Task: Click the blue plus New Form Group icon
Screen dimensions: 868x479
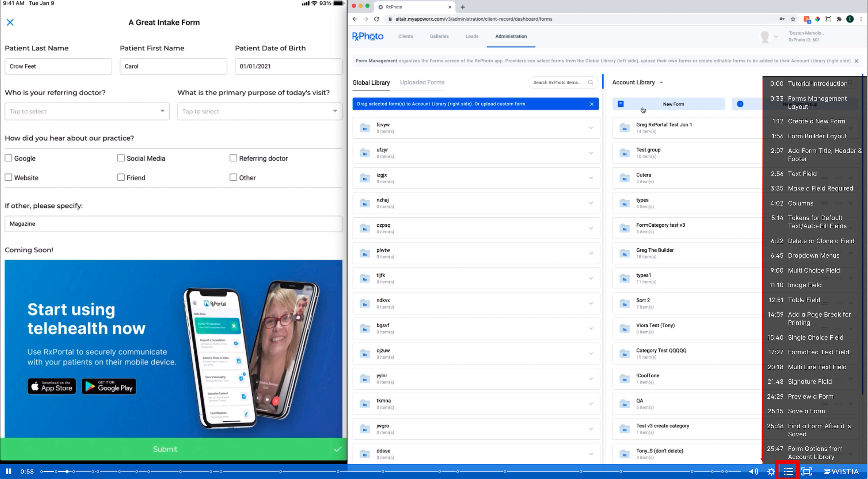Action: point(740,104)
